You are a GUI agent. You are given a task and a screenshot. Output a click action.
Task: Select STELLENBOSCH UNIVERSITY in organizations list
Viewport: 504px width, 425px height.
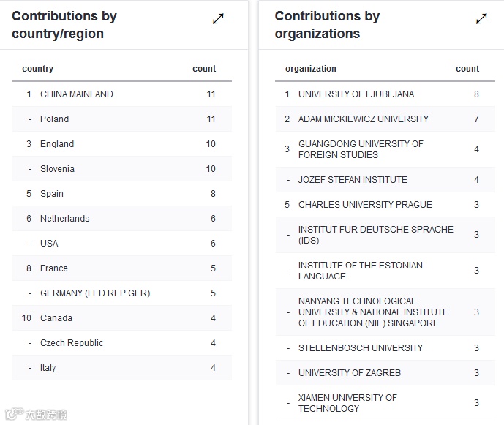click(x=361, y=348)
